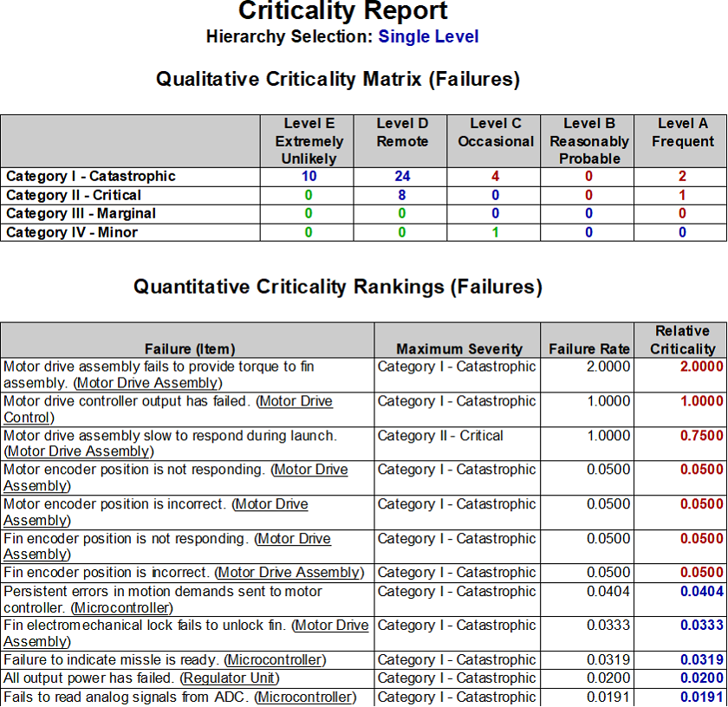Follow Motor Drive Assembly link in slow-to-respond row
The image size is (728, 707).
[x=80, y=451]
